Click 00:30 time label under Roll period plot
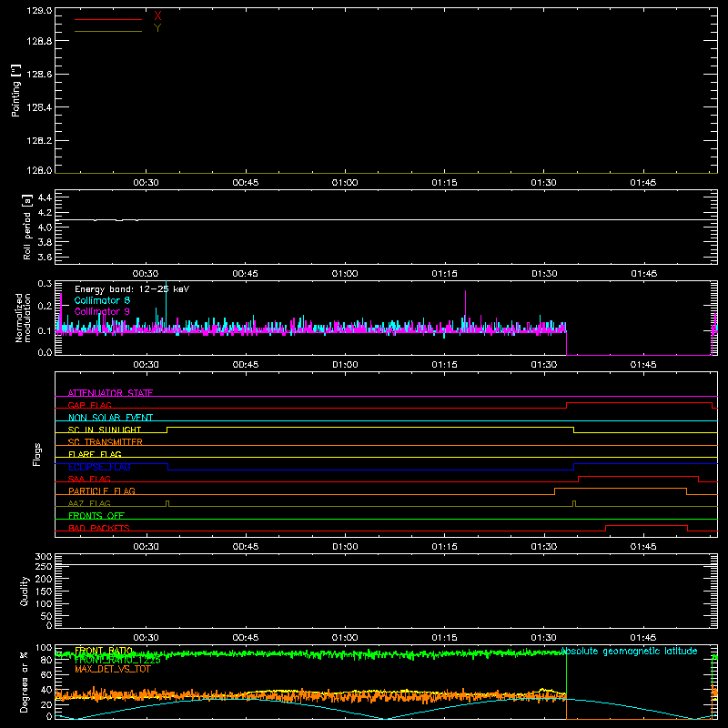The image size is (728, 728). tap(146, 274)
